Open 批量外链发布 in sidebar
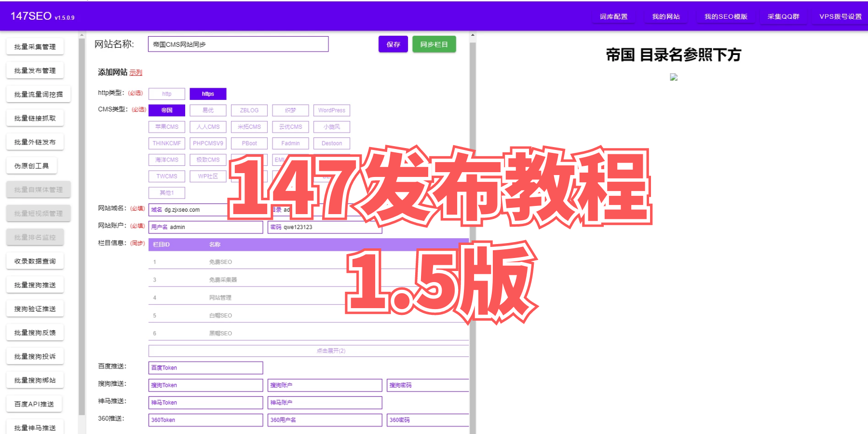The height and width of the screenshot is (434, 868). (35, 142)
